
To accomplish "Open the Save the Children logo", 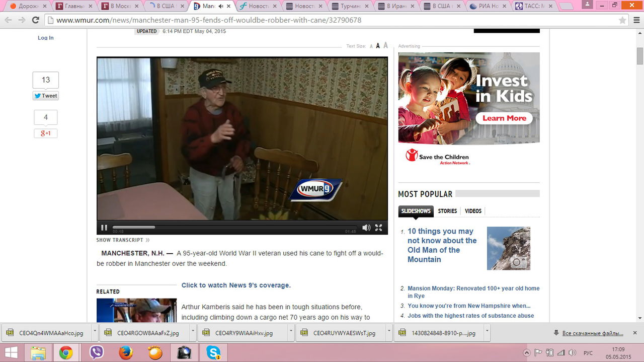I will click(x=437, y=157).
